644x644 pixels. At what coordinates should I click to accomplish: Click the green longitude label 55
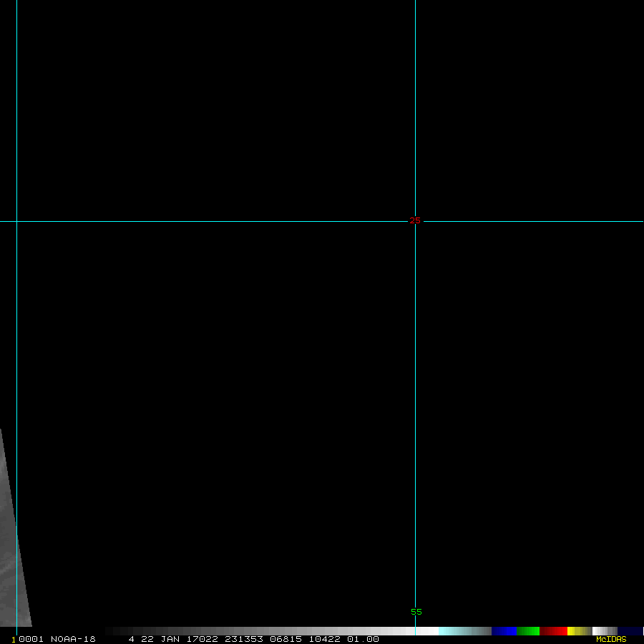coord(416,612)
